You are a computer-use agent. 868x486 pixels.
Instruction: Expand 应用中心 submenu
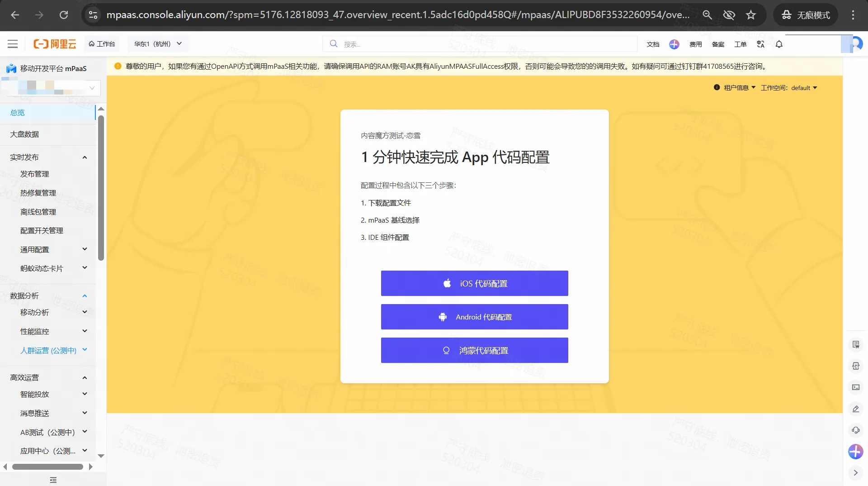(x=85, y=451)
